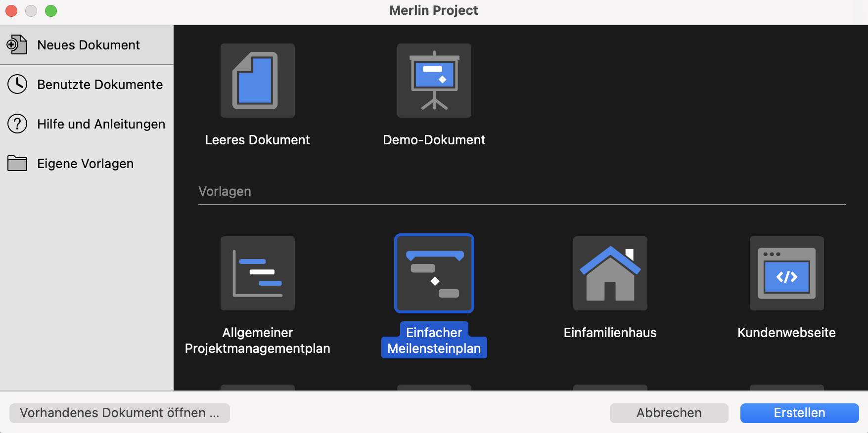Close the Merlin Project window
Screen dimensions: 868x433
tap(11, 10)
